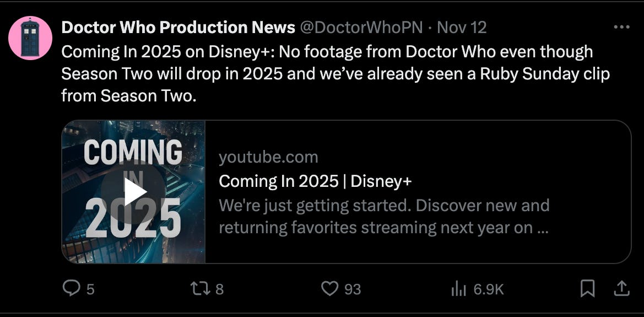Click the reply count of 5

(90, 289)
